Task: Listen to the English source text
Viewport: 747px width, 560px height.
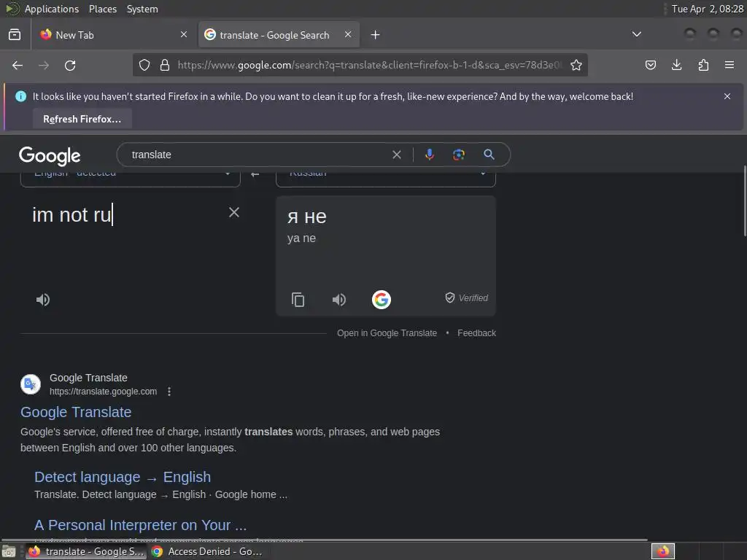Action: coord(43,300)
